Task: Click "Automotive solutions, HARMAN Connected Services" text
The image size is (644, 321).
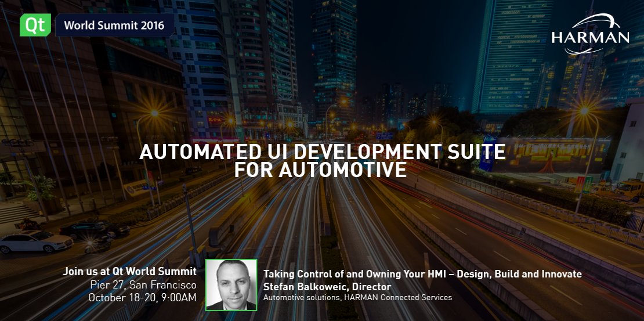Action: 357,297
